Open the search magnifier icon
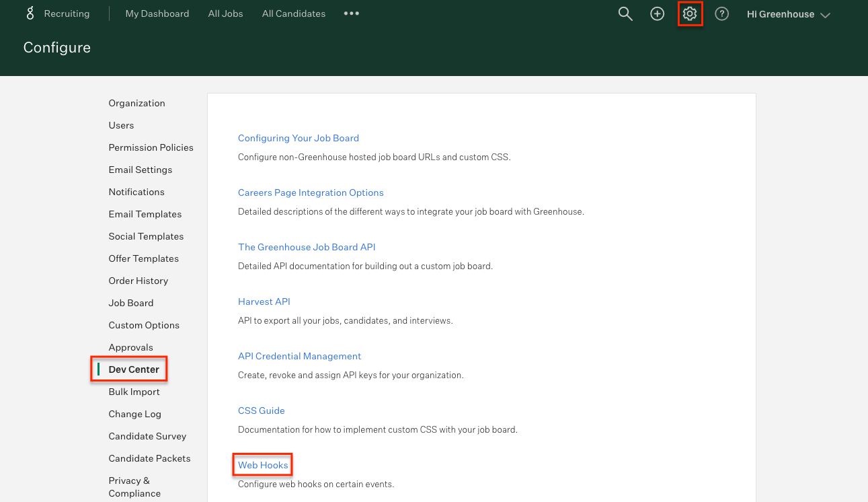The height and width of the screenshot is (502, 868). coord(625,14)
